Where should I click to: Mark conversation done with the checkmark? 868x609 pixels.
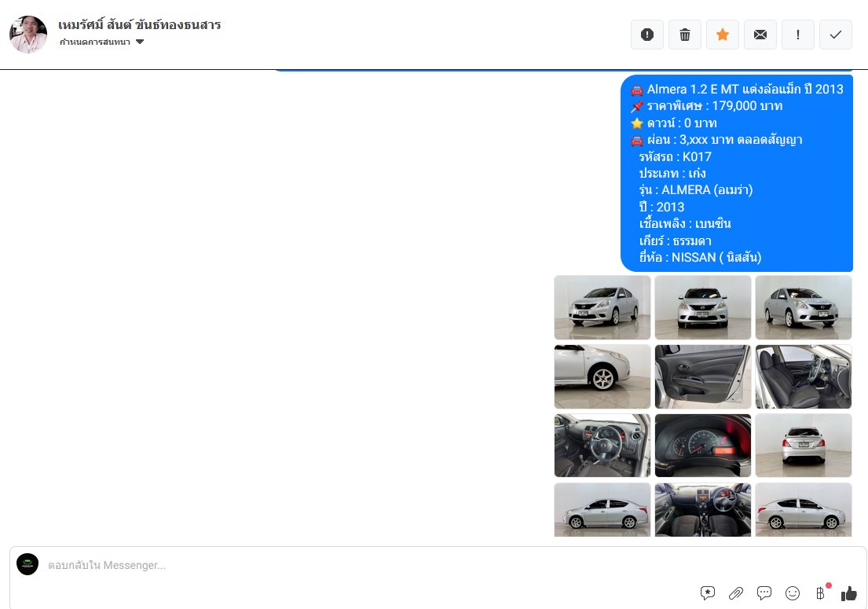[x=836, y=35]
